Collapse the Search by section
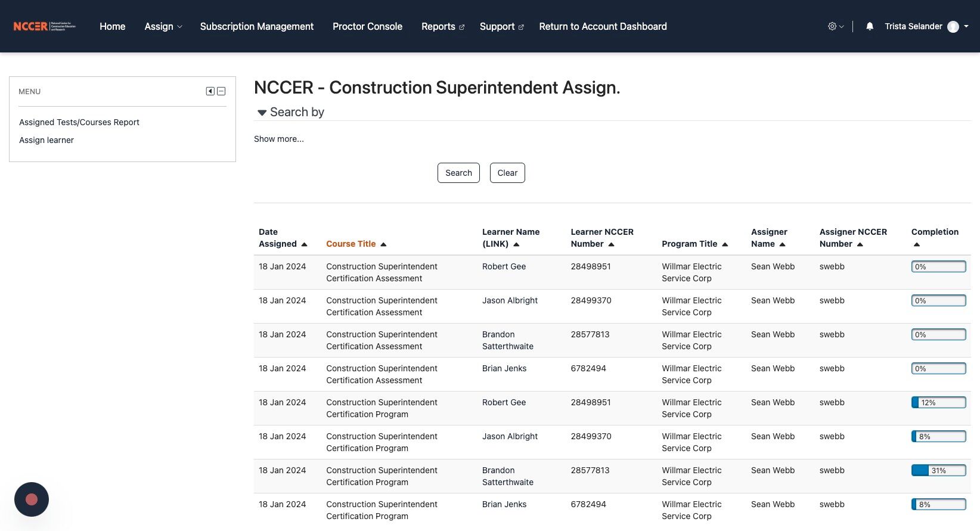 click(262, 113)
